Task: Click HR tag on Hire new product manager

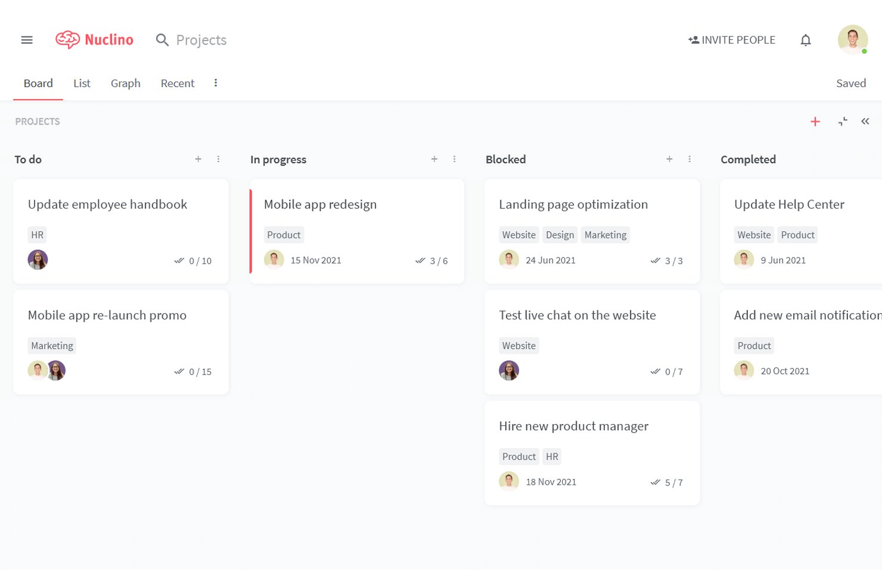Action: [x=552, y=456]
